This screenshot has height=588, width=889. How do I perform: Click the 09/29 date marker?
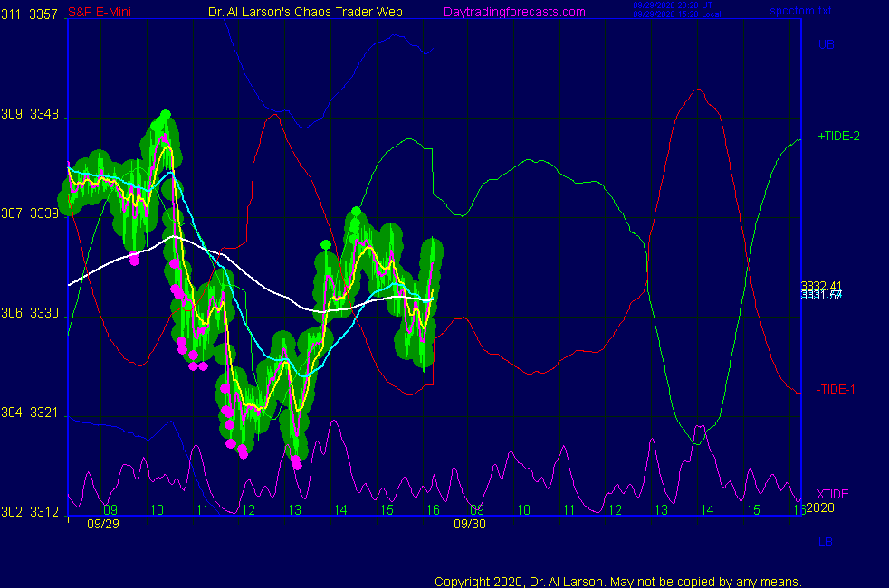102,523
